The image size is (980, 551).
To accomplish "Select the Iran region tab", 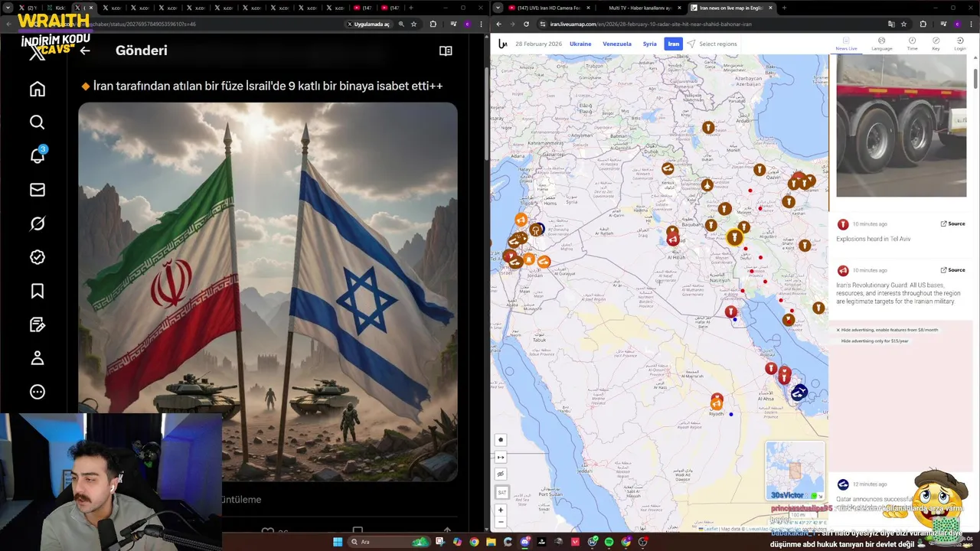I will pos(674,44).
